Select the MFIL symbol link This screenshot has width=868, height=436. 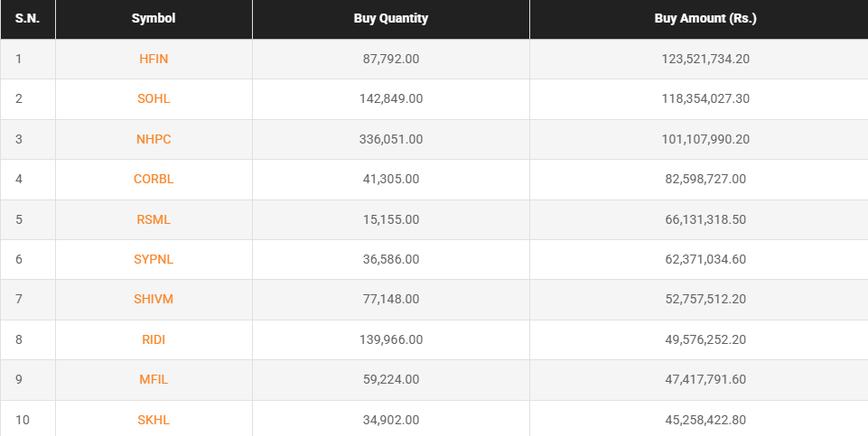[154, 379]
